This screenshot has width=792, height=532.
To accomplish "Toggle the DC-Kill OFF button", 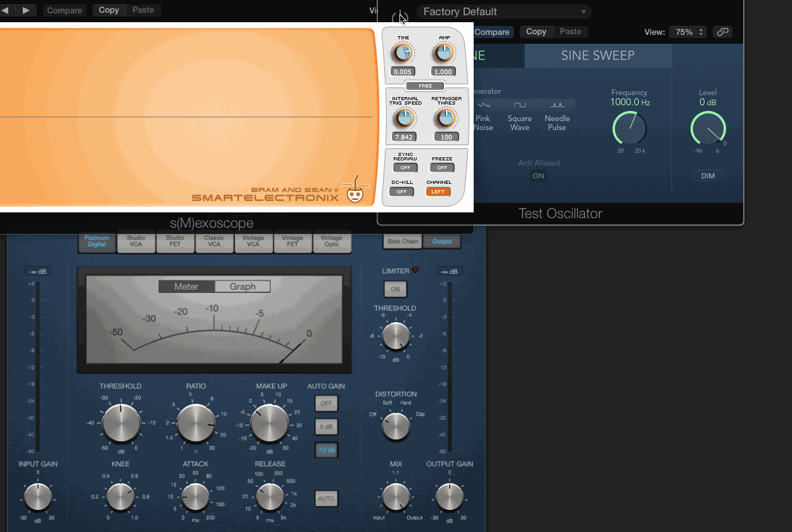I will coord(401,191).
